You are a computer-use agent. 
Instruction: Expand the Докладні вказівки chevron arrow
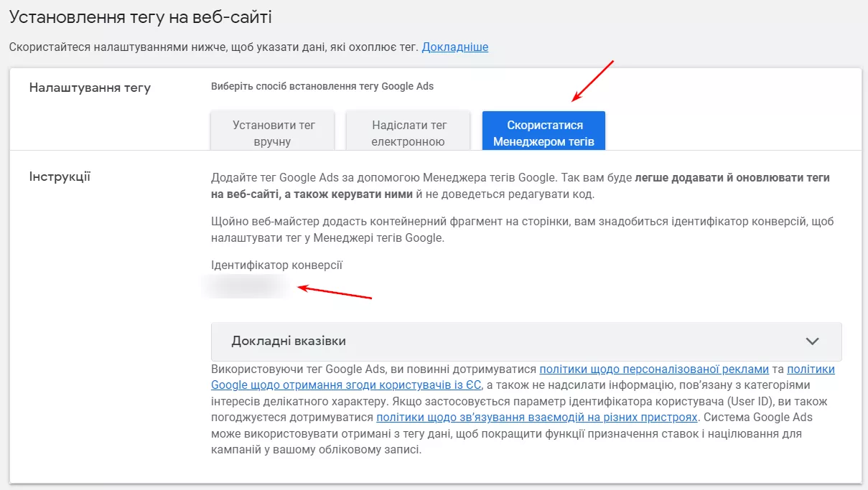pos(812,341)
